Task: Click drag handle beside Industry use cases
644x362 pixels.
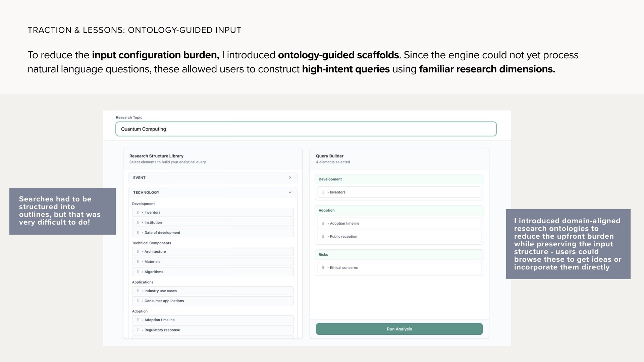Action: (138, 291)
